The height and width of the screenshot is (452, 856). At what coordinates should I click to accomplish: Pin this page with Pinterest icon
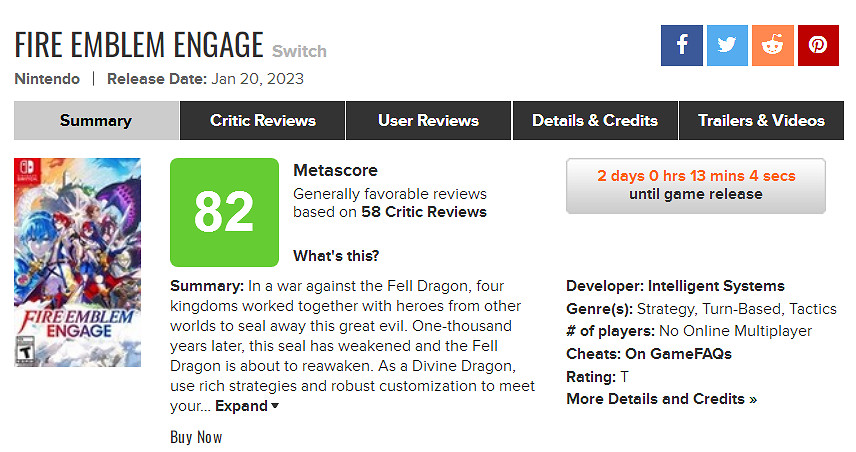pyautogui.click(x=818, y=46)
